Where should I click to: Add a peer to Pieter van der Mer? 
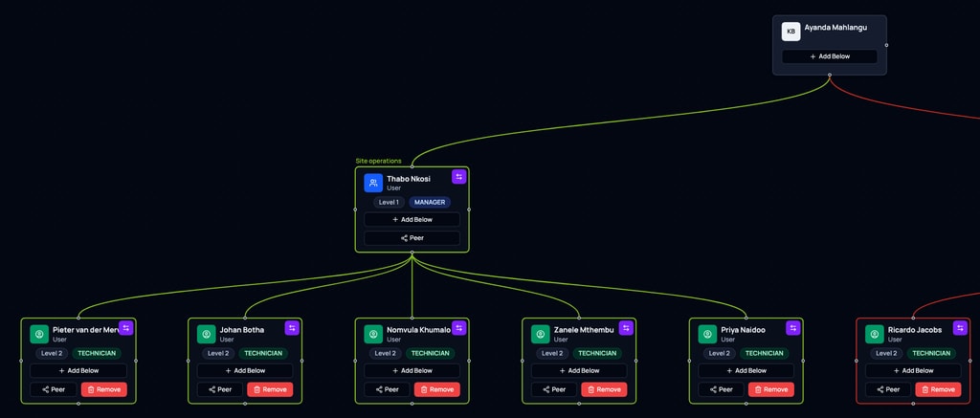[x=54, y=389]
